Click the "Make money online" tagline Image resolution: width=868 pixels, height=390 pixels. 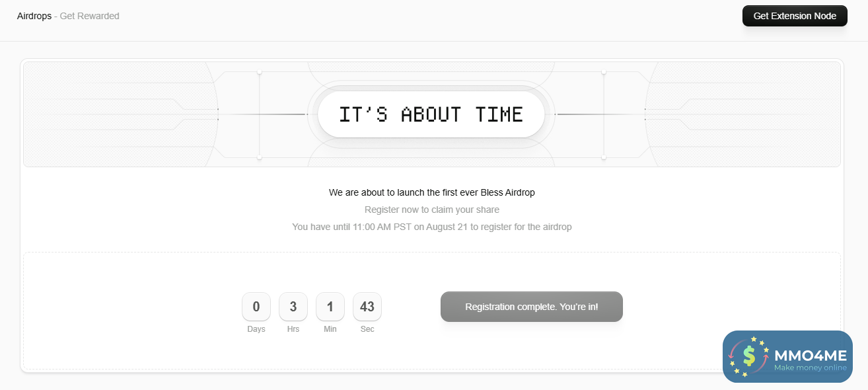810,368
